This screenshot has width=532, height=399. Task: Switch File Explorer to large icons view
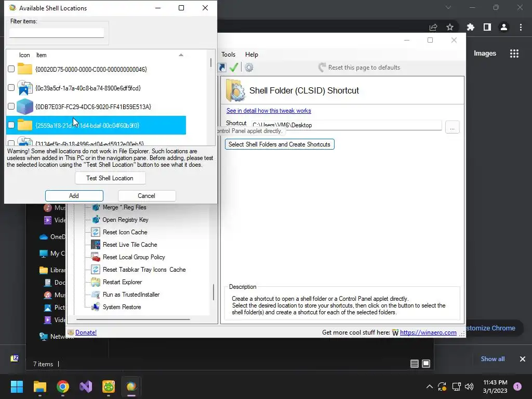tap(426, 364)
